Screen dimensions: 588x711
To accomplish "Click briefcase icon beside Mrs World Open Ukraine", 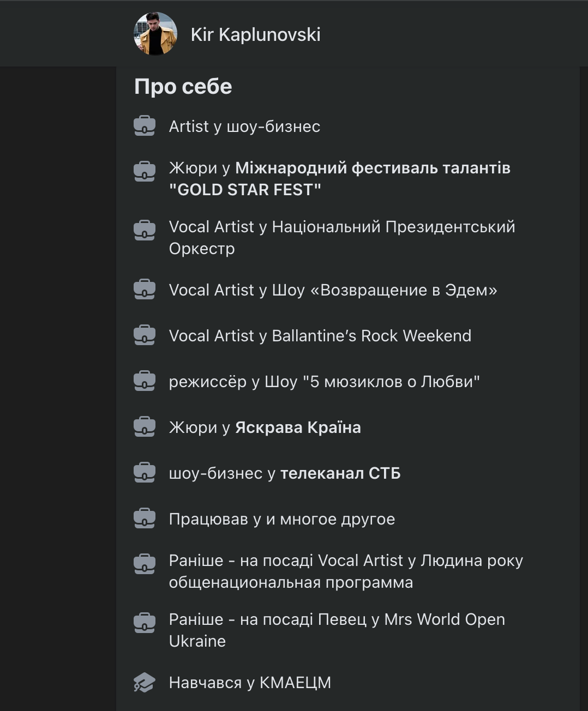I will click(x=145, y=623).
